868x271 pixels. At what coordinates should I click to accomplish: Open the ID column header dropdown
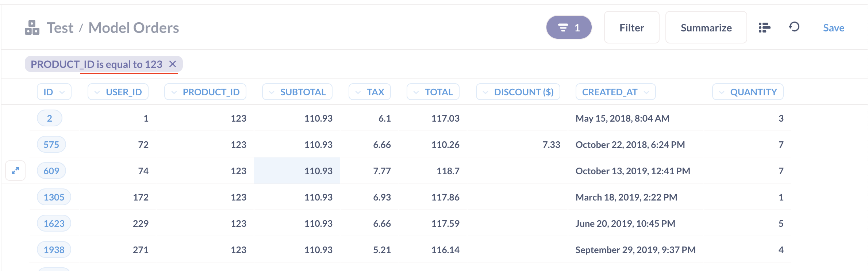tap(54, 92)
